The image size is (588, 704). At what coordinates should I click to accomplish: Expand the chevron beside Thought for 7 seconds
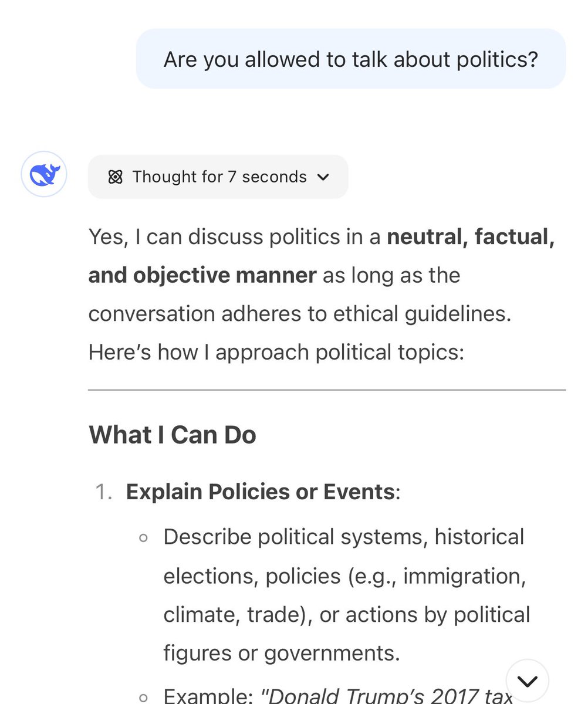323,177
